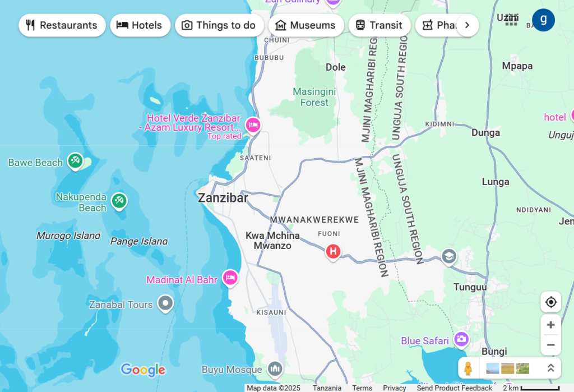The image size is (574, 392).
Task: Select the red hospital marker near Fuoni
Action: pos(333,252)
